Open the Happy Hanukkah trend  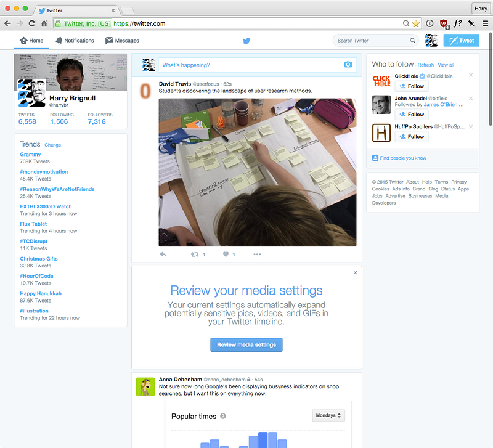41,293
